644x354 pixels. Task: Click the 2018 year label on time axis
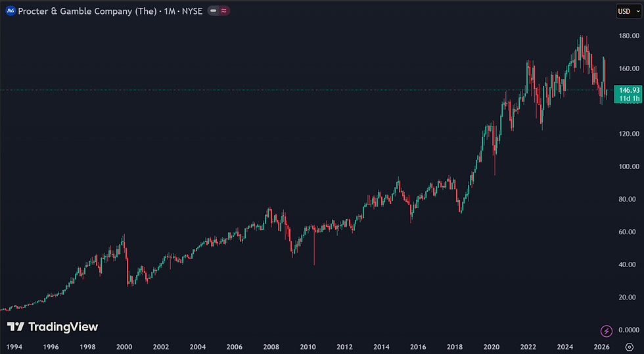pos(455,347)
